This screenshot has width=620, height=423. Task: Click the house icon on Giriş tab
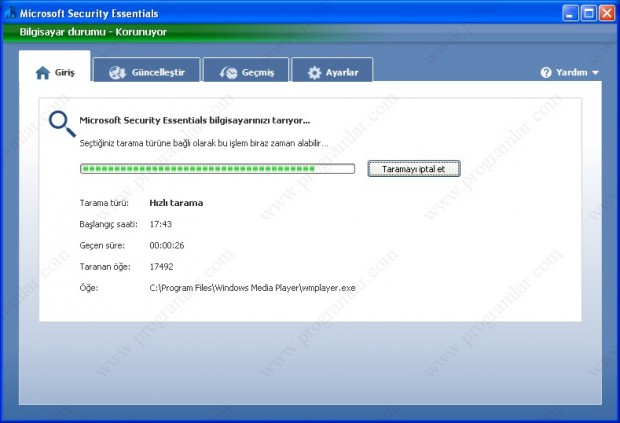click(43, 73)
